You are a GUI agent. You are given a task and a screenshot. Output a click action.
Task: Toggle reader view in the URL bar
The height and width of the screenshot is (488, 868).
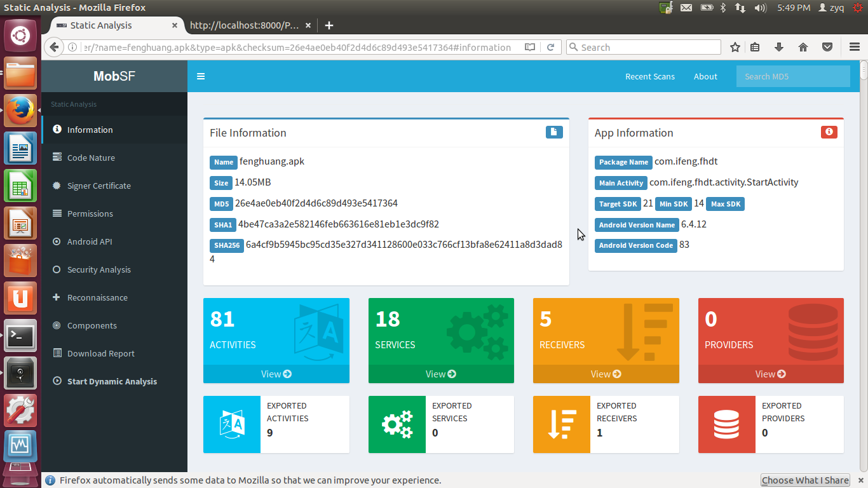tap(529, 47)
